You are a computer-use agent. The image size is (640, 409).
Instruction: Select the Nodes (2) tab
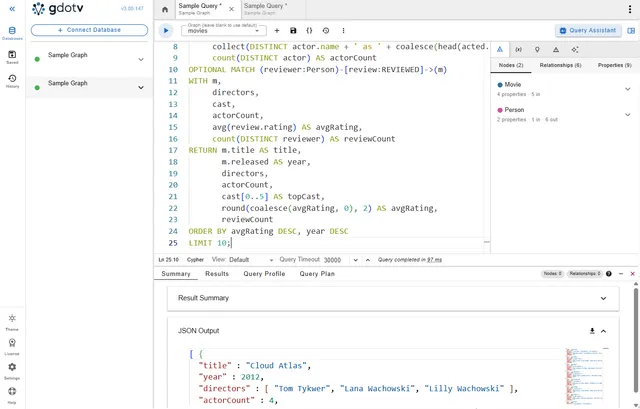point(511,65)
